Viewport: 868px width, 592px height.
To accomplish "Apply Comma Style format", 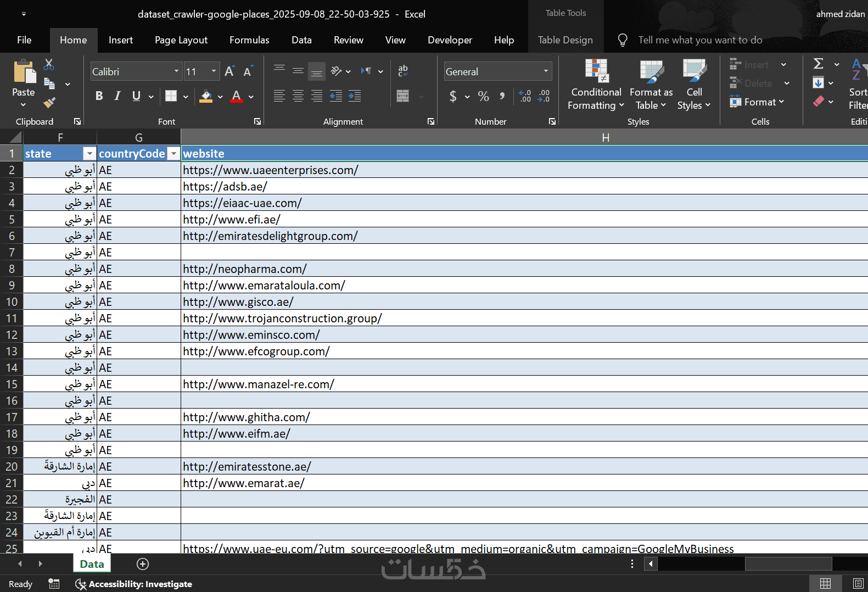I will pos(502,96).
